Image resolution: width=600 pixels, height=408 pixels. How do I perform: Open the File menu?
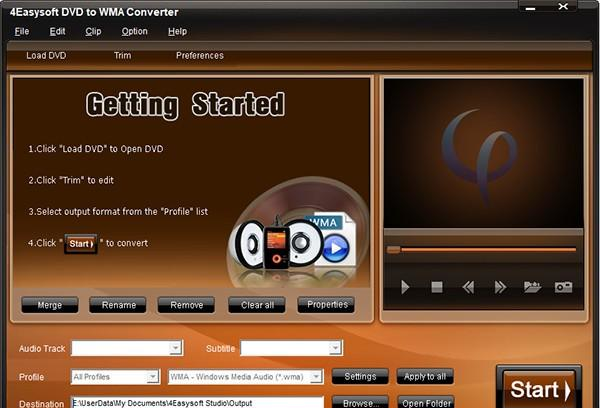(22, 31)
